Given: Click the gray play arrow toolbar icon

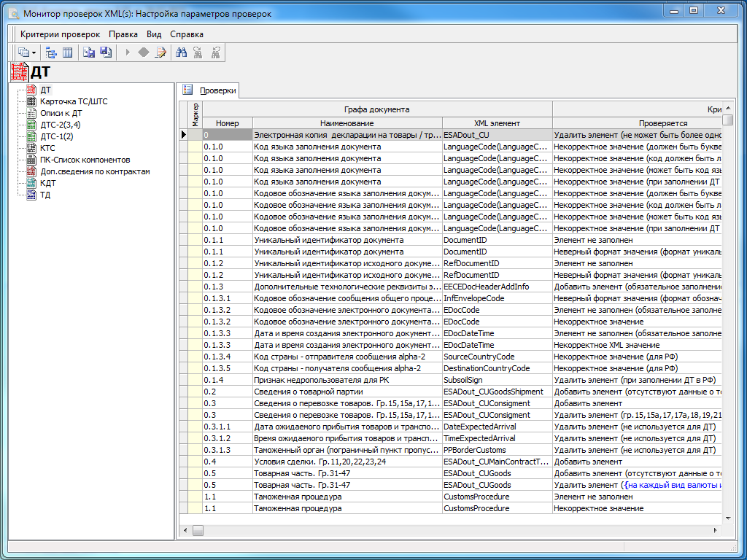Looking at the screenshot, I should tap(128, 52).
